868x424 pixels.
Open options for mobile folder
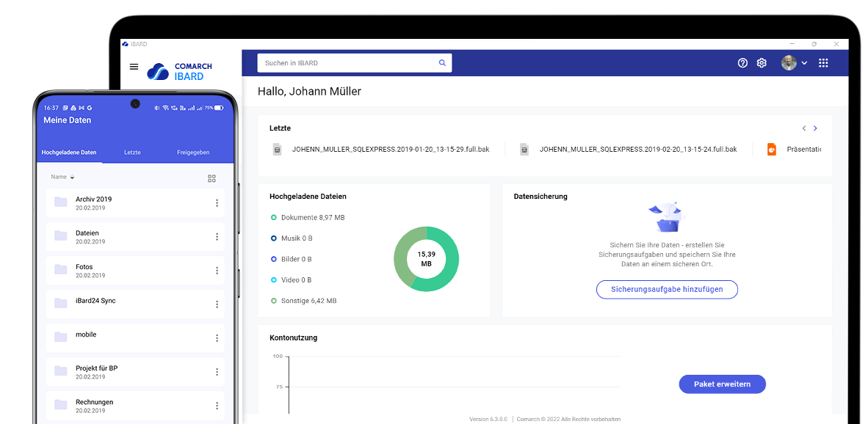217,337
